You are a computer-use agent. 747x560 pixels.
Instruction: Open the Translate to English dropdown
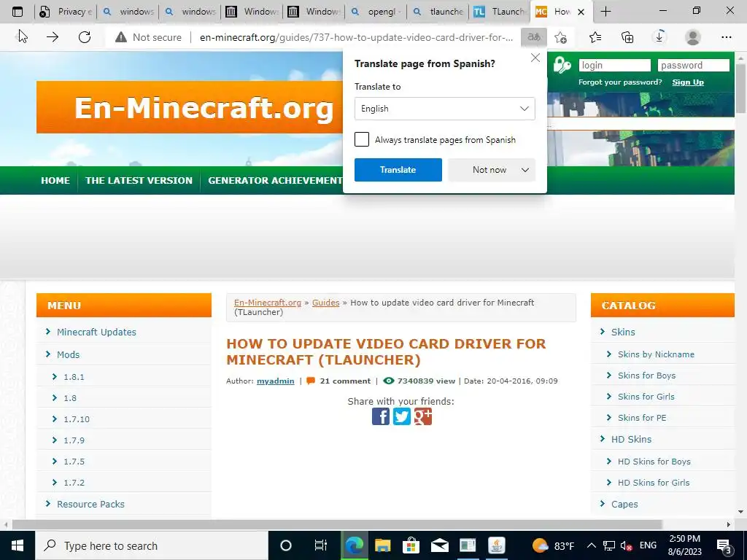pyautogui.click(x=444, y=109)
